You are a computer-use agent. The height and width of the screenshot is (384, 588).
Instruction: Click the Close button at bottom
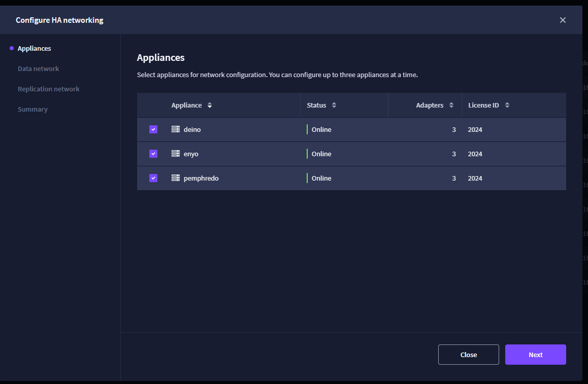click(468, 355)
